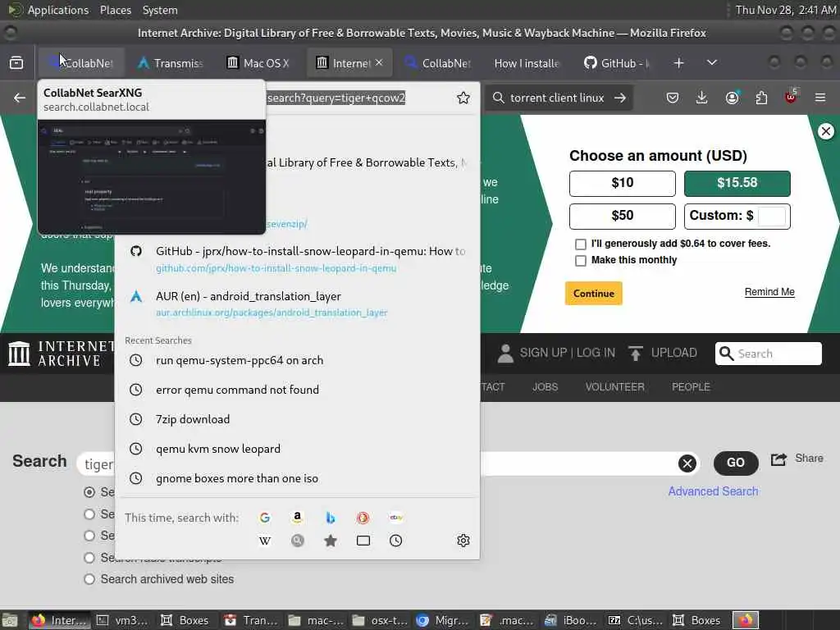840x630 pixels.
Task: Save page to Pocket
Action: (x=673, y=98)
